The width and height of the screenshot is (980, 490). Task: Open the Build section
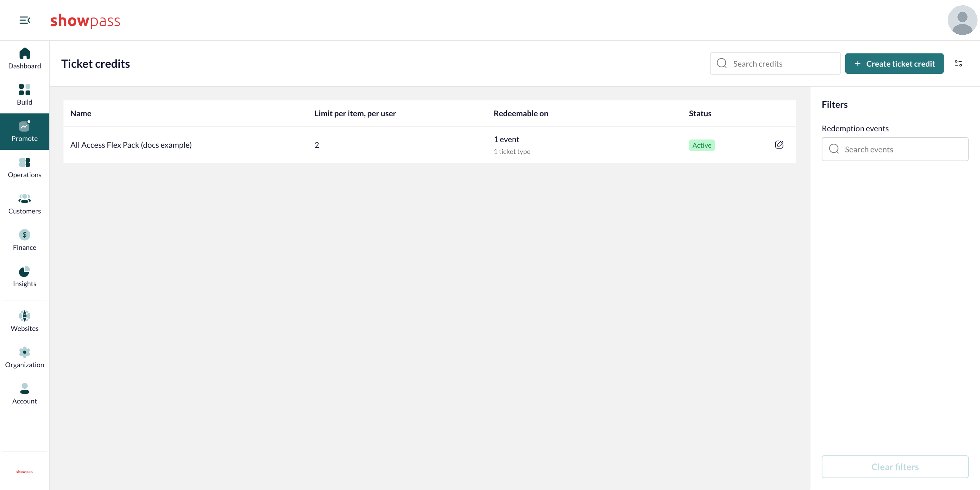point(24,95)
